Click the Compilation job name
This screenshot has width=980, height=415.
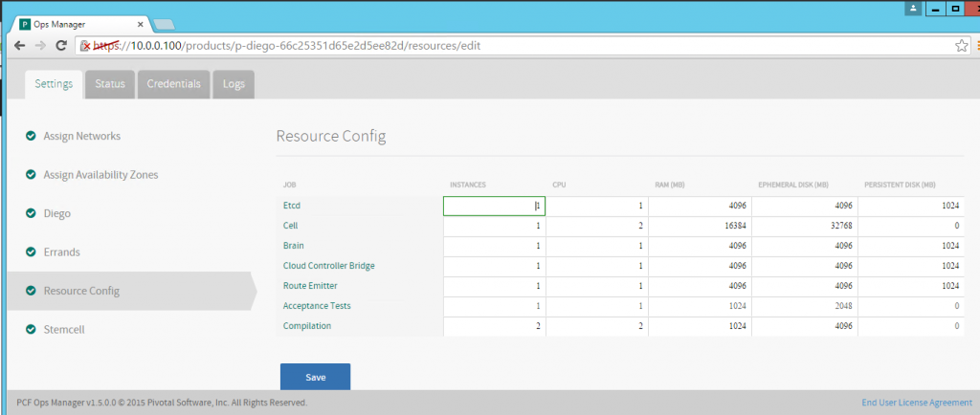(307, 326)
